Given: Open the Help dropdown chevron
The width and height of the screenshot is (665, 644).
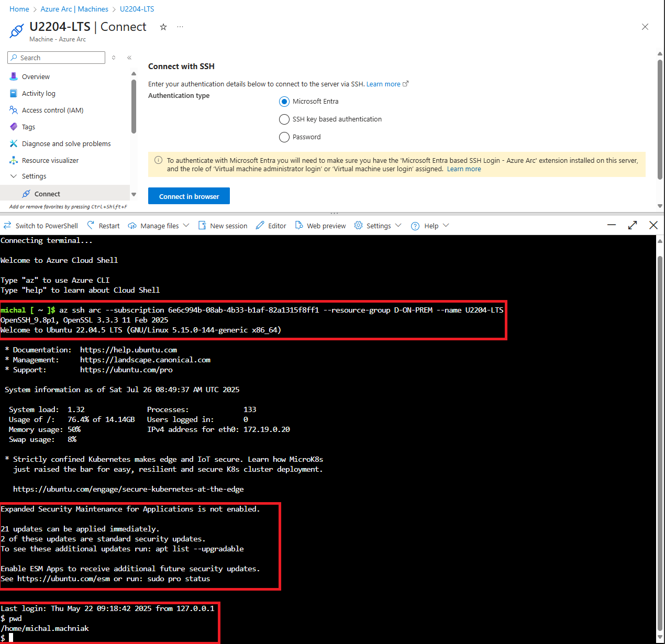Looking at the screenshot, I should coord(446,226).
